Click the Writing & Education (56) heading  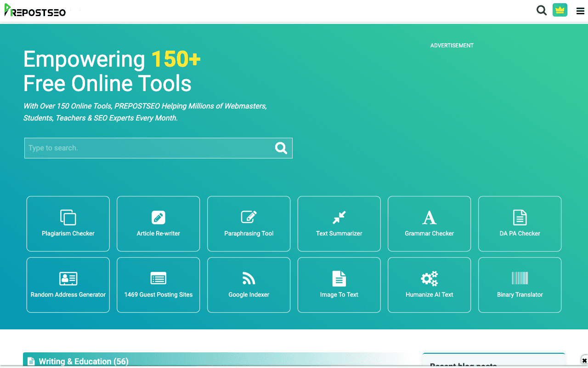[84, 361]
